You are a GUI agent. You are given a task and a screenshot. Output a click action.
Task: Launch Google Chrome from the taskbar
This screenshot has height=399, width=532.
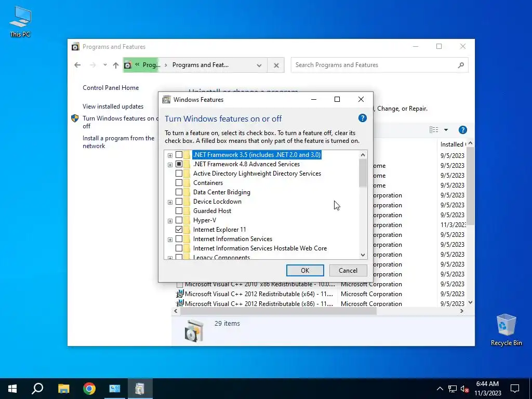[89, 389]
